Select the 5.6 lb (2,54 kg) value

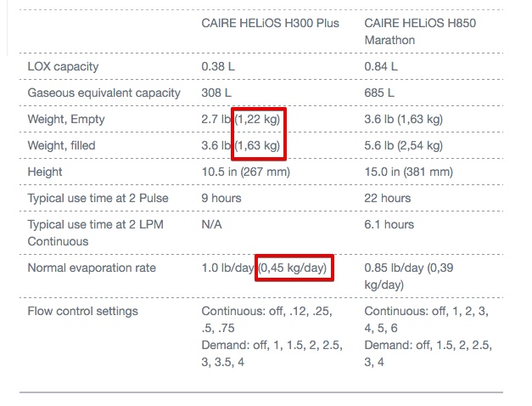[404, 146]
